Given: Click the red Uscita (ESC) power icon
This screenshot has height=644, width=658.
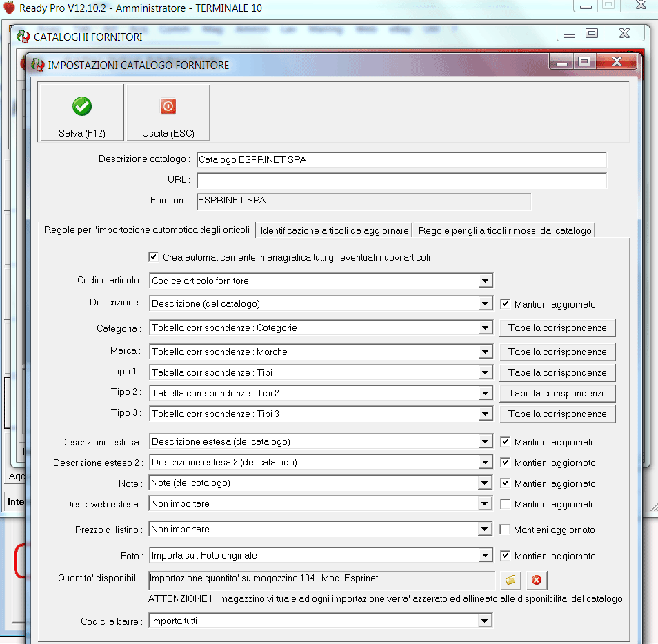Looking at the screenshot, I should 168,106.
